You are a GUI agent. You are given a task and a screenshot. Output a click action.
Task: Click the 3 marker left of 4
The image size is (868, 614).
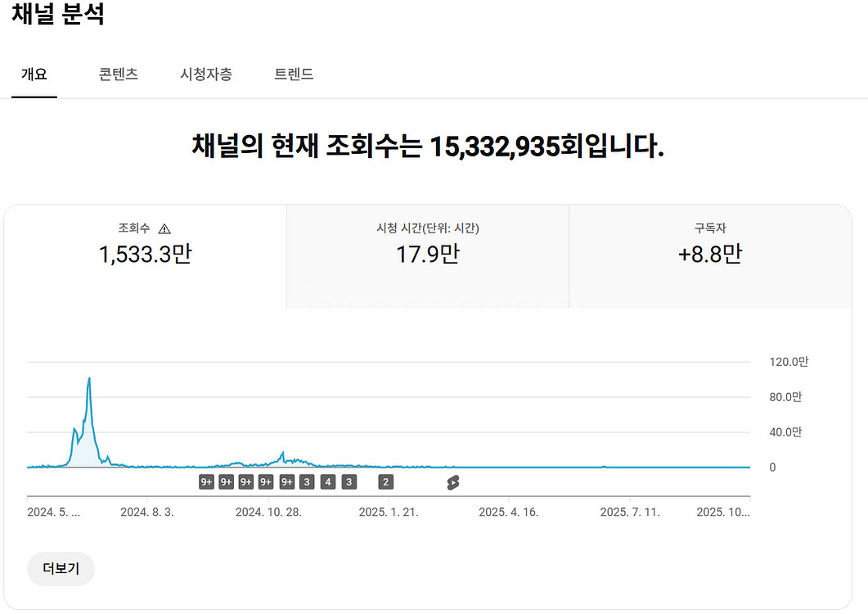[x=307, y=482]
